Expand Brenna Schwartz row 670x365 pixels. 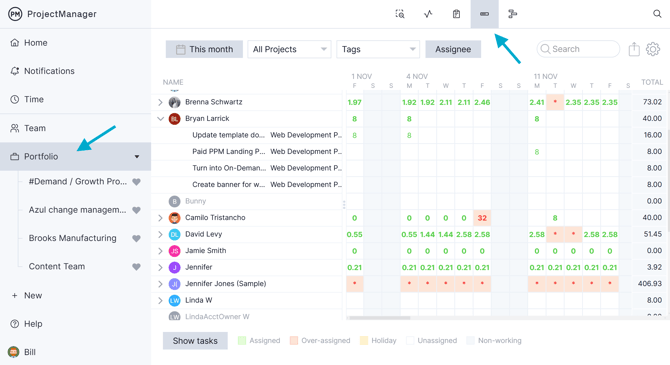[160, 102]
